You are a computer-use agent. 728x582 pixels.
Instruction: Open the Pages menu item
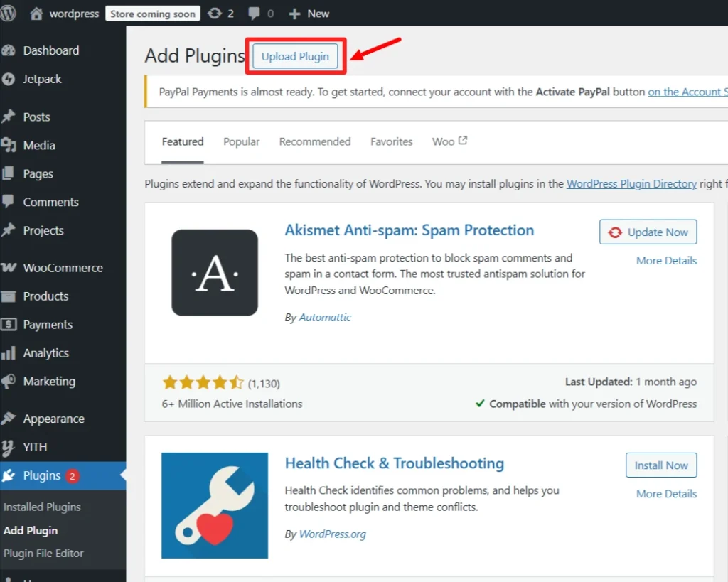[38, 173]
